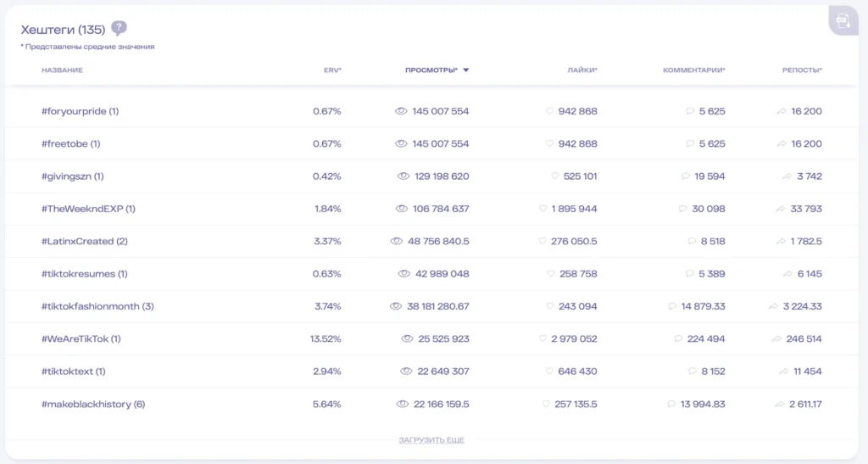This screenshot has height=464, width=868.
Task: Select the 5.64% ERV value
Action: tap(326, 405)
